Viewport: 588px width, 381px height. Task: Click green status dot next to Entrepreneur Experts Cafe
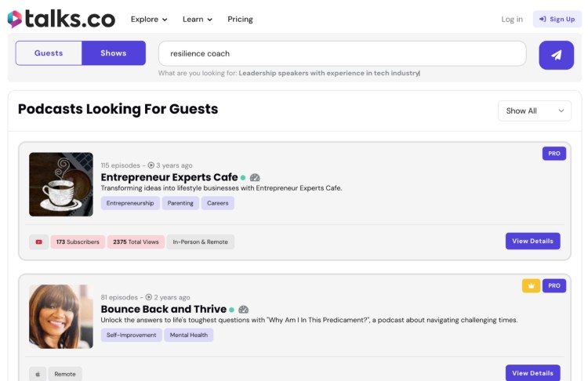243,178
